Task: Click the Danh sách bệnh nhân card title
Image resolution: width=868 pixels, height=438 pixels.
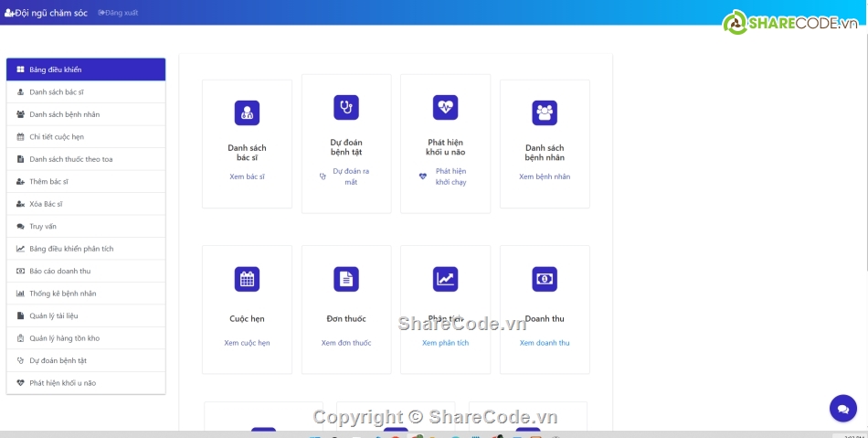Action: coord(545,153)
